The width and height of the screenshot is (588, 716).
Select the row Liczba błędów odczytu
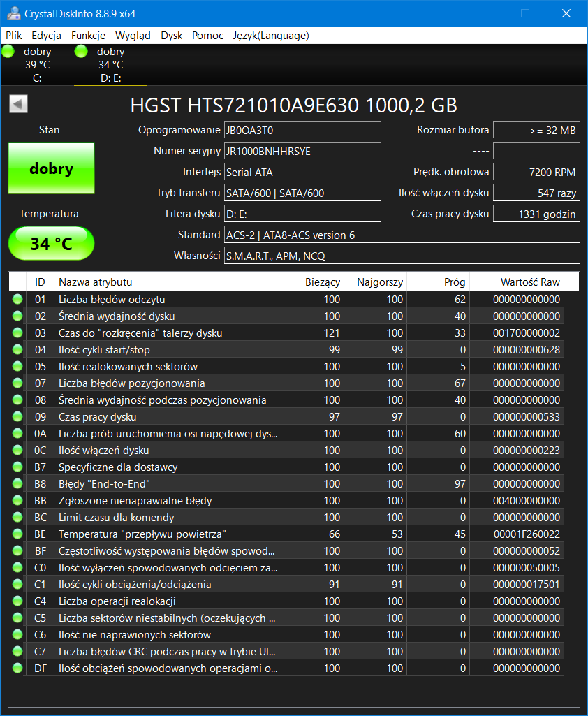pos(286,300)
